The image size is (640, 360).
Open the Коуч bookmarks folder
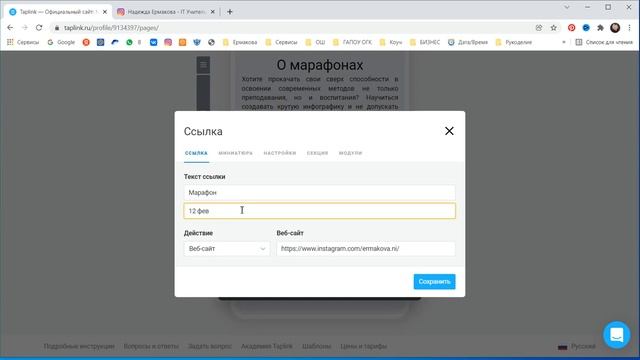click(391, 42)
